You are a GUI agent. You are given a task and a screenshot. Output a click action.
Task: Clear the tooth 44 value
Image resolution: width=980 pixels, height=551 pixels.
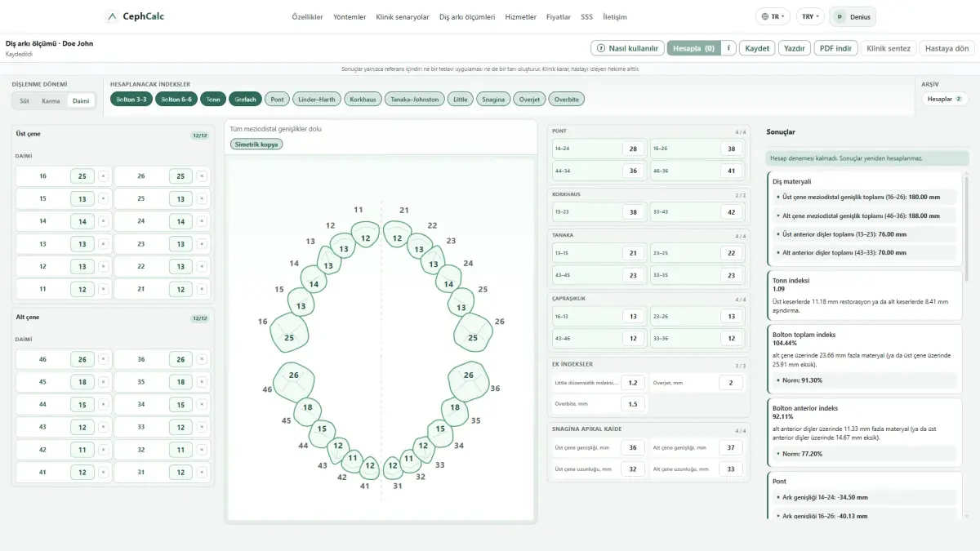point(103,404)
